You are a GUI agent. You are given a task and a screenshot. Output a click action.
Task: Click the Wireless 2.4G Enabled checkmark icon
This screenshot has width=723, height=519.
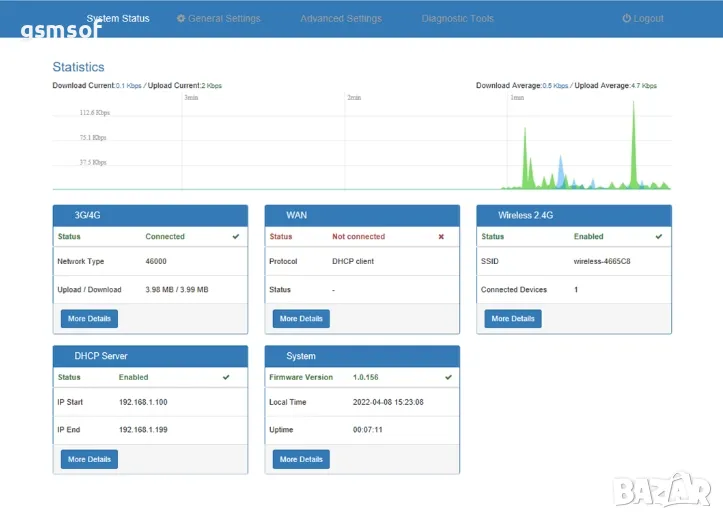tap(658, 237)
